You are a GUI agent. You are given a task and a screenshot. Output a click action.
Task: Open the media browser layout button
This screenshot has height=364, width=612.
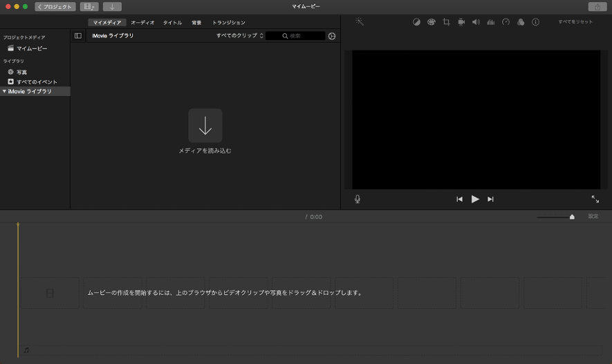[89, 7]
